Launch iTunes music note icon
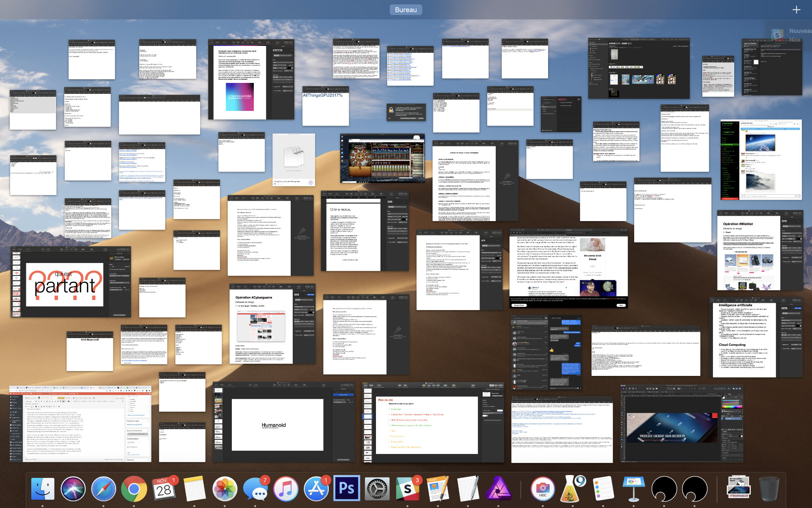The height and width of the screenshot is (508, 812). [285, 489]
